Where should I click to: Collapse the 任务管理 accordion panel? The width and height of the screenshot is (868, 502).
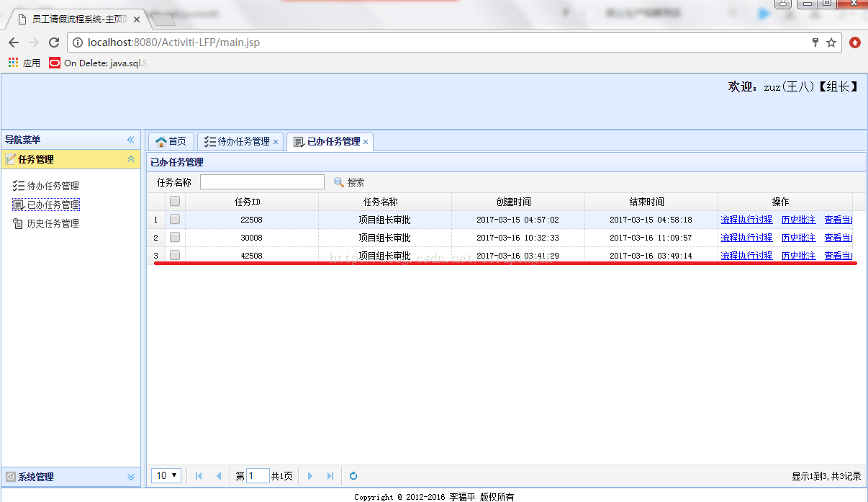tap(131, 159)
